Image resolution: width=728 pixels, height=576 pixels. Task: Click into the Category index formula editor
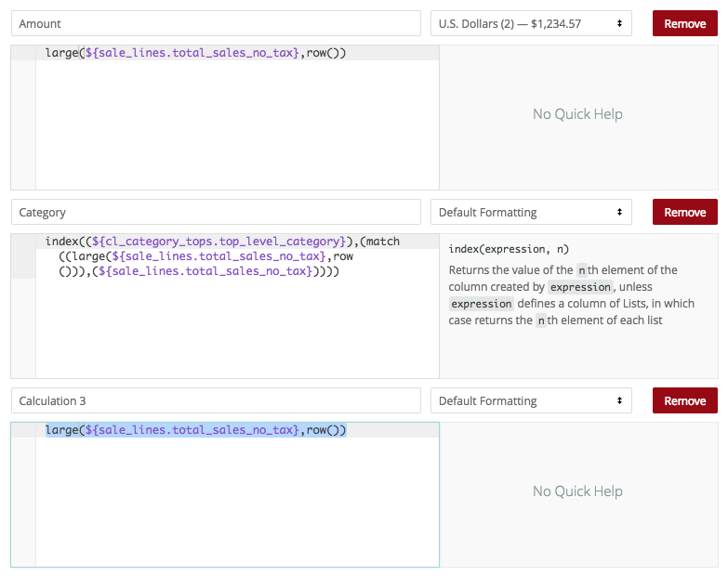point(237,306)
